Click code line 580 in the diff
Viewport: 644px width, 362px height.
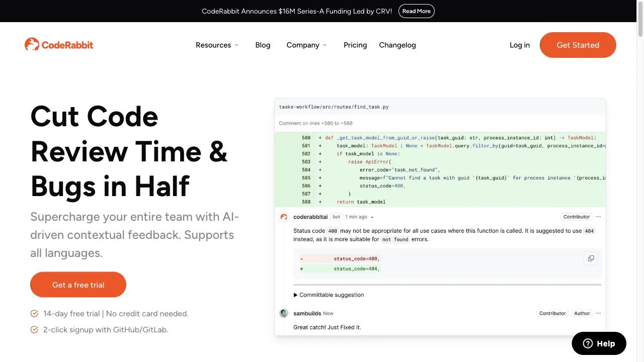point(440,138)
